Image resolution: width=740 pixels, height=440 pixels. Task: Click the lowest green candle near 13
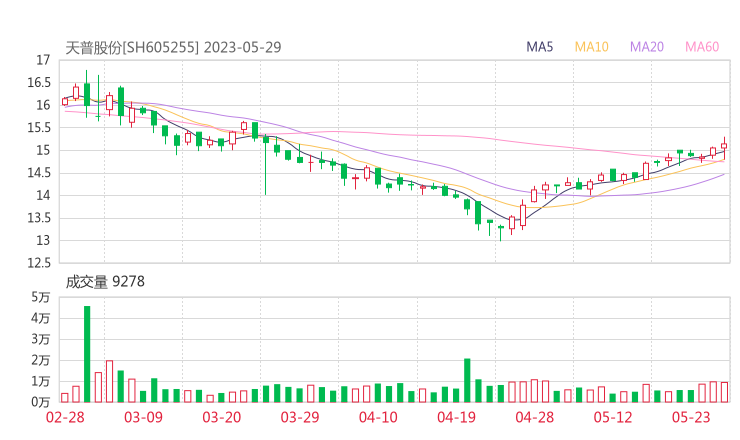[501, 234]
